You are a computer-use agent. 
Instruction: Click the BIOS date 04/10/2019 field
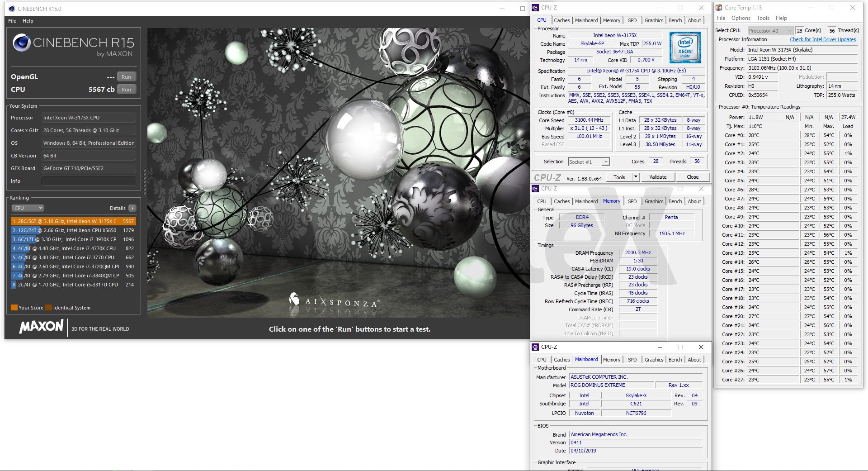(x=636, y=451)
